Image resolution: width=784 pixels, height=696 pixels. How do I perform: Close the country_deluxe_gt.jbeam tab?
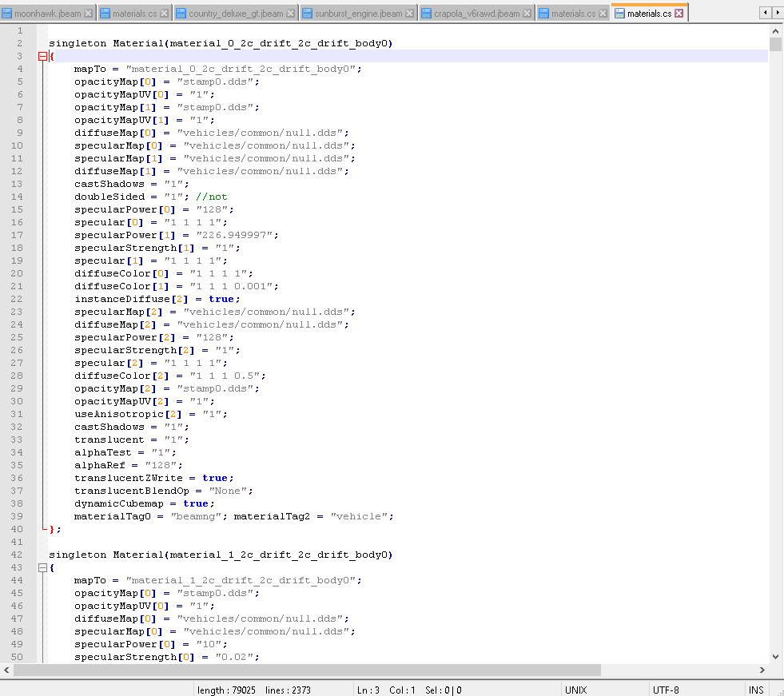[291, 14]
